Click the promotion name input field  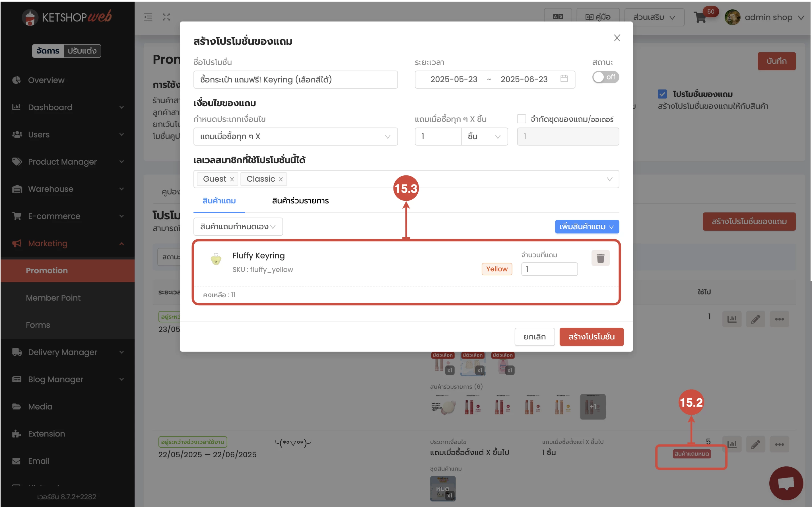(x=295, y=80)
